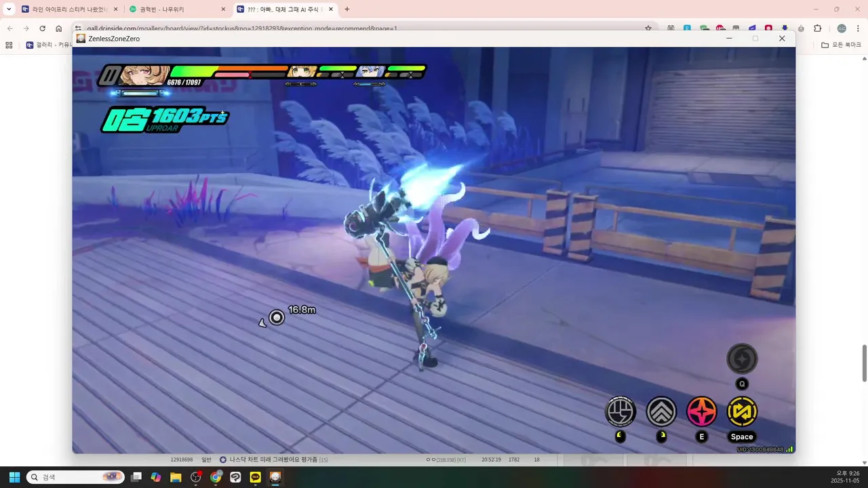The image size is (868, 488).
Task: Open Task View from the taskbar
Action: [136, 477]
